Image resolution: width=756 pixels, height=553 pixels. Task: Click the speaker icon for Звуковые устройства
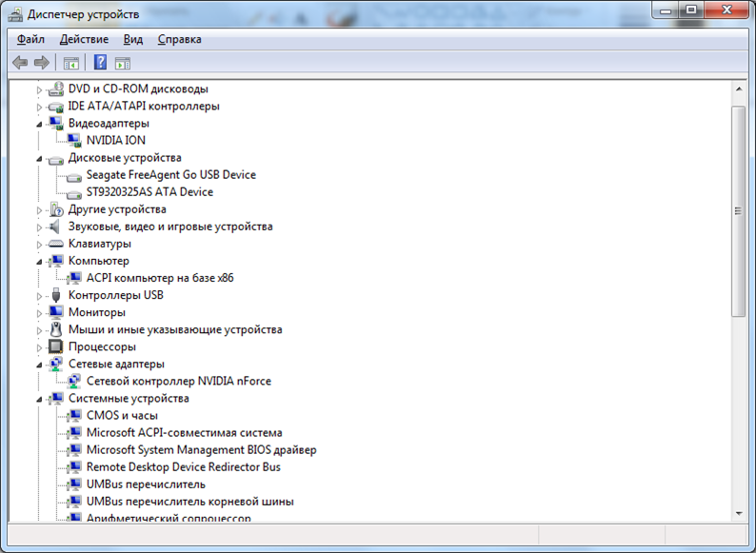pos(55,227)
